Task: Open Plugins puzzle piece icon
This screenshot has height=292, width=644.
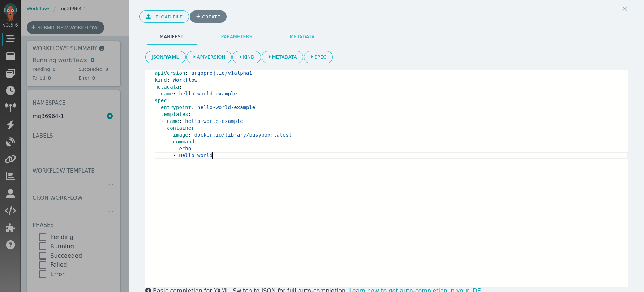Action: 10,228
